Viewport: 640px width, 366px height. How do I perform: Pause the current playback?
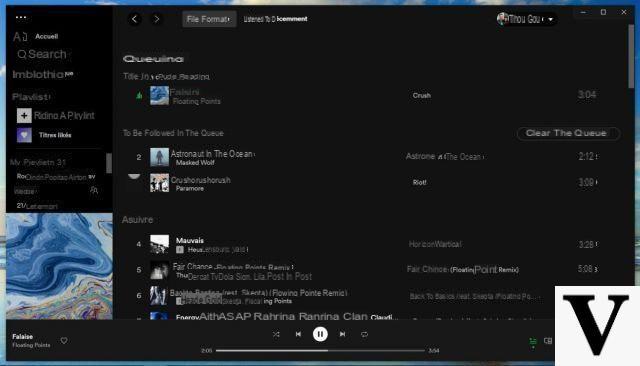pos(320,334)
